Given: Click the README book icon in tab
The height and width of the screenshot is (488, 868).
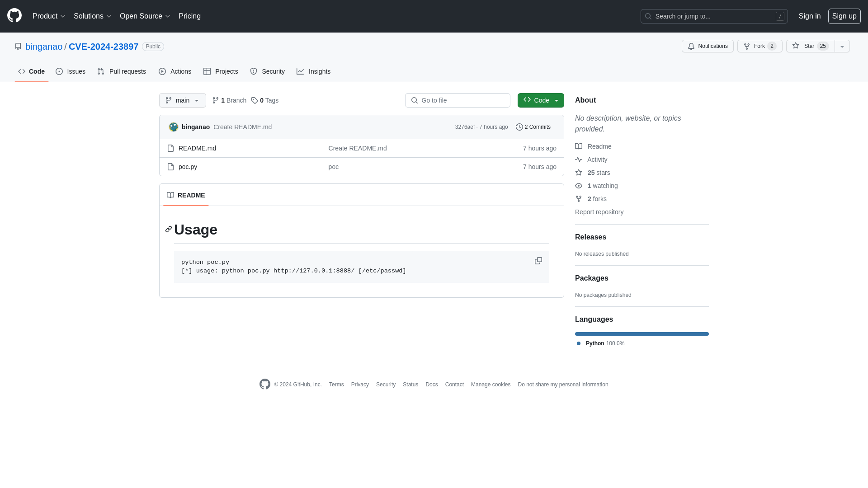Looking at the screenshot, I should 170,195.
